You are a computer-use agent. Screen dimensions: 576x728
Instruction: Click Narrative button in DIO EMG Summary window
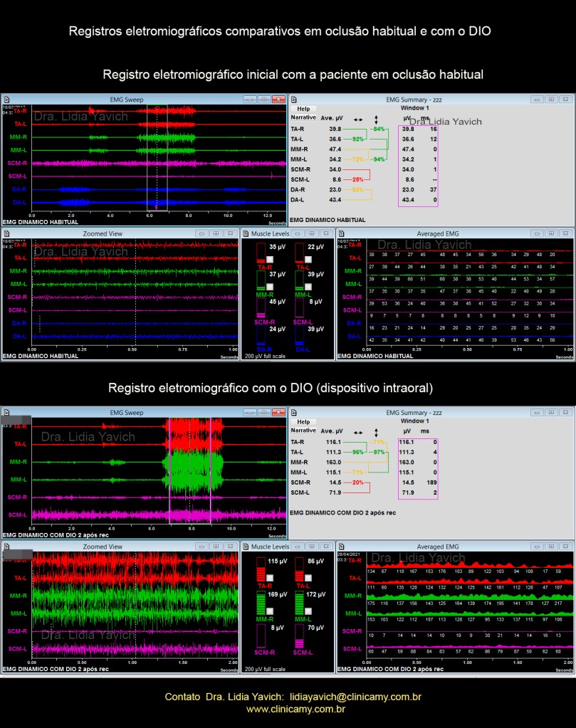303,431
